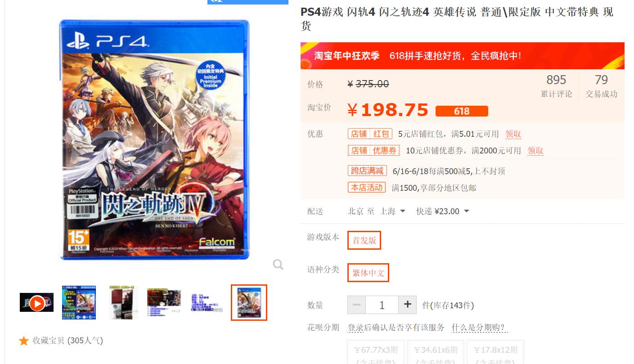Screen dimensions: 634x364
Task: Click the star icon to favorite item
Action: [x=24, y=341]
